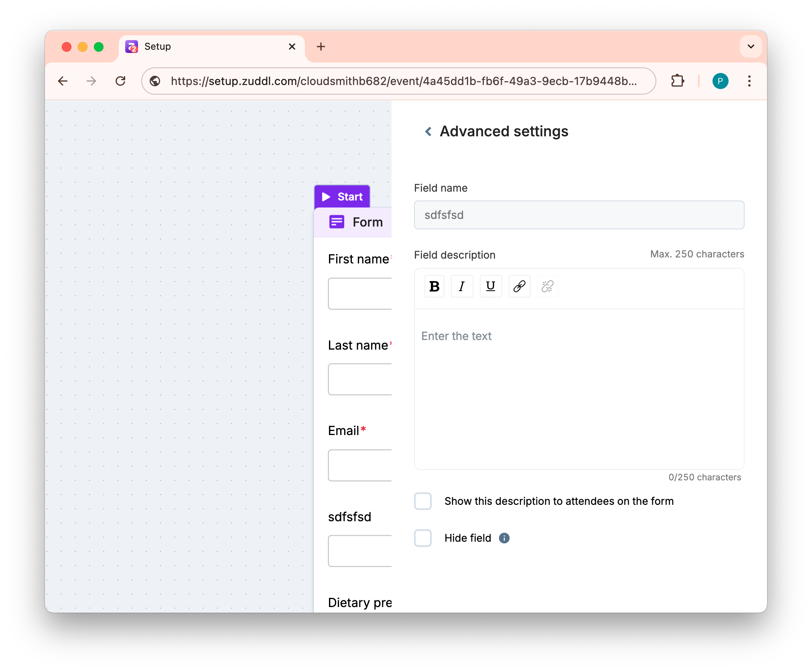
Task: Open a new browser tab
Action: pos(321,47)
